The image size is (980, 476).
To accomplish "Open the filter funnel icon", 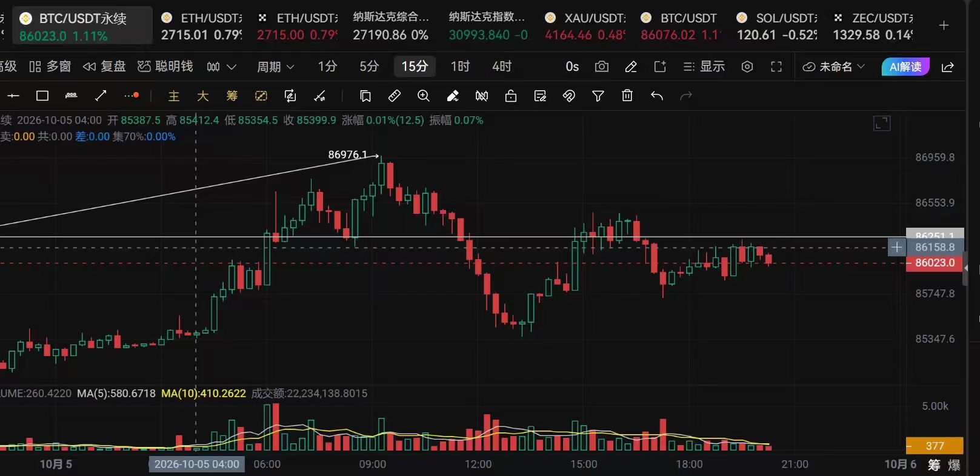I will (598, 96).
